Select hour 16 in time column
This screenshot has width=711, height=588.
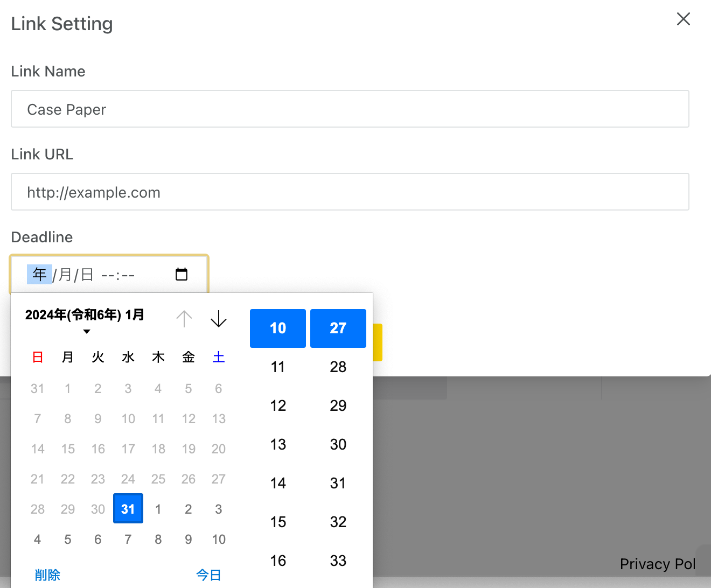pos(278,561)
